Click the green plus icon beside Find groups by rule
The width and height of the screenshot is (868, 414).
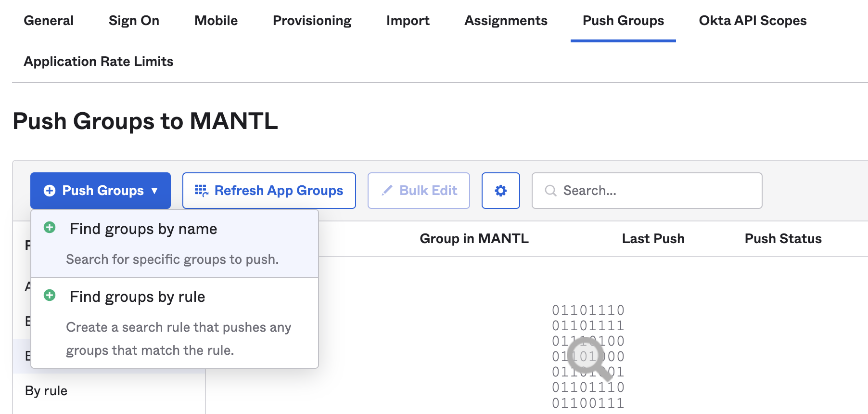[x=50, y=296]
